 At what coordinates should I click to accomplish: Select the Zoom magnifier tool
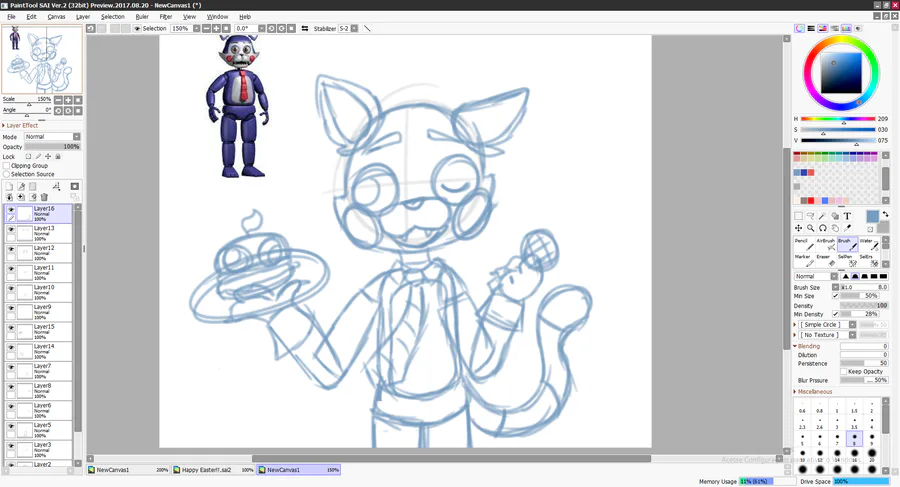(x=810, y=228)
